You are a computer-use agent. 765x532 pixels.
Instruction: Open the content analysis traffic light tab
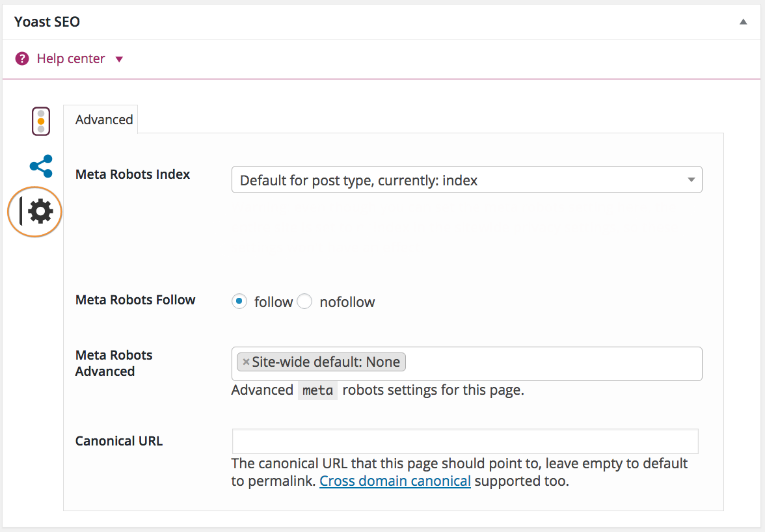[41, 121]
